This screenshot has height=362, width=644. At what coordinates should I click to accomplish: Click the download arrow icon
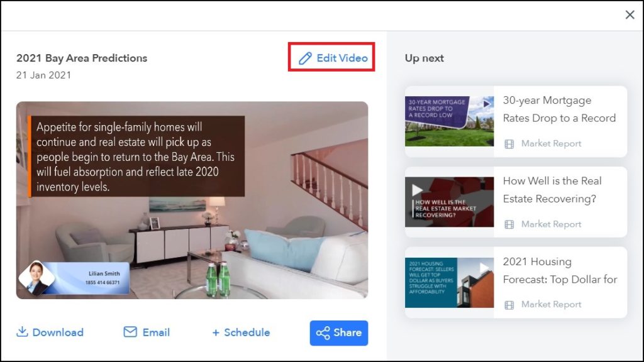pos(22,332)
